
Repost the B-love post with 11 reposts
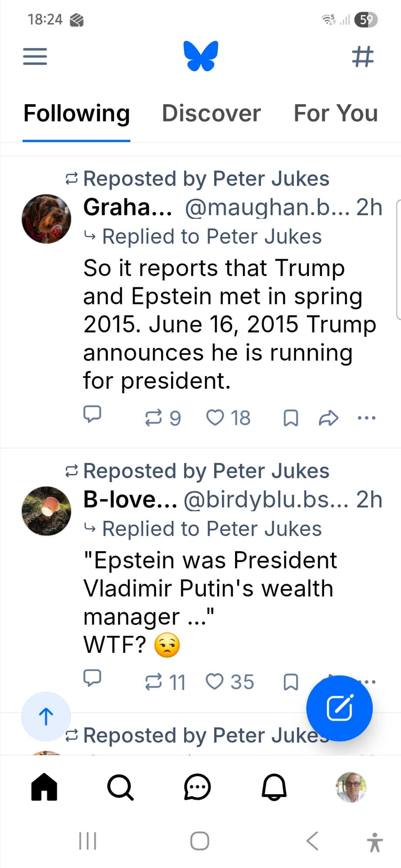tap(153, 682)
